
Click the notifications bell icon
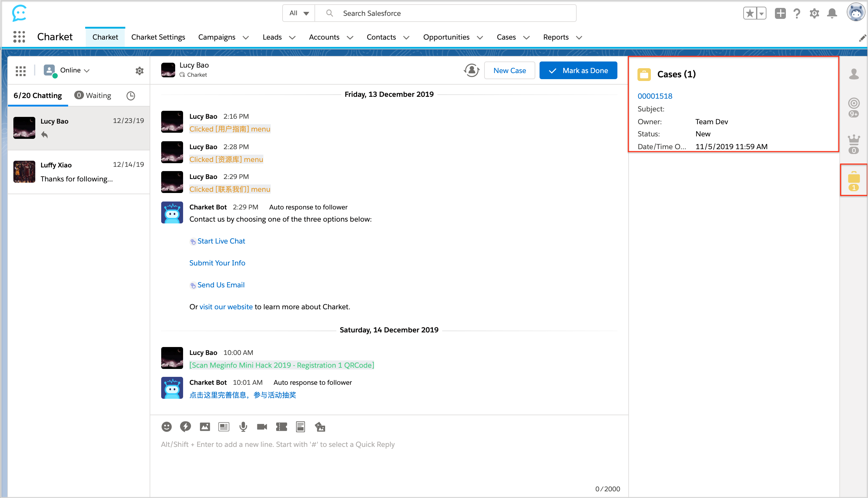[x=832, y=13]
